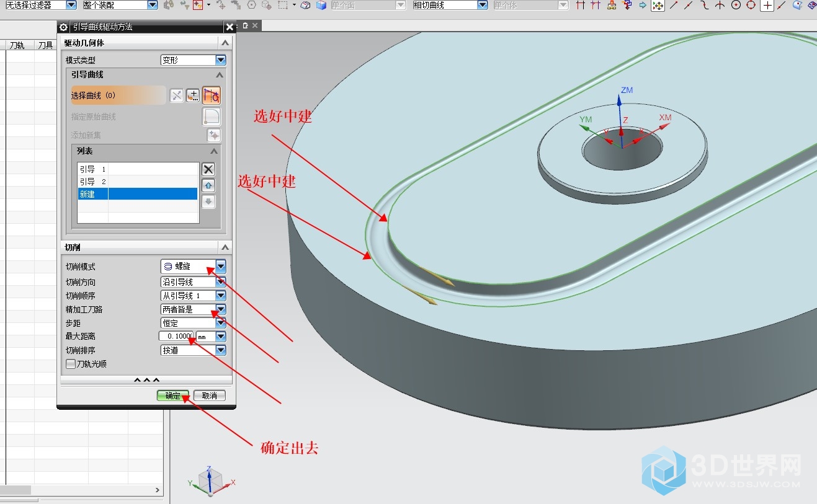Click the view triad cube in the viewport corner
Image resolution: width=817 pixels, height=504 pixels.
210,480
